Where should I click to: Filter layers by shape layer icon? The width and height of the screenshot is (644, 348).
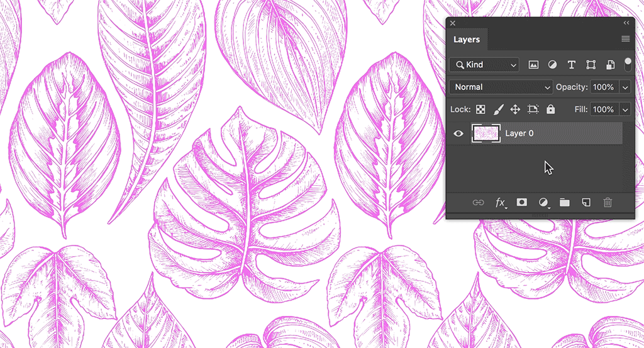(x=591, y=65)
